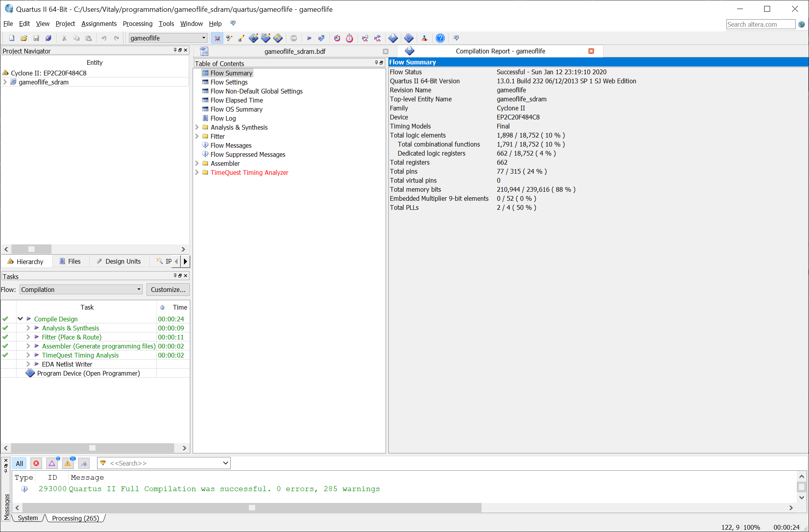The height and width of the screenshot is (532, 809).
Task: Expand the Analysis & Synthesis report folder
Action: pyautogui.click(x=197, y=127)
